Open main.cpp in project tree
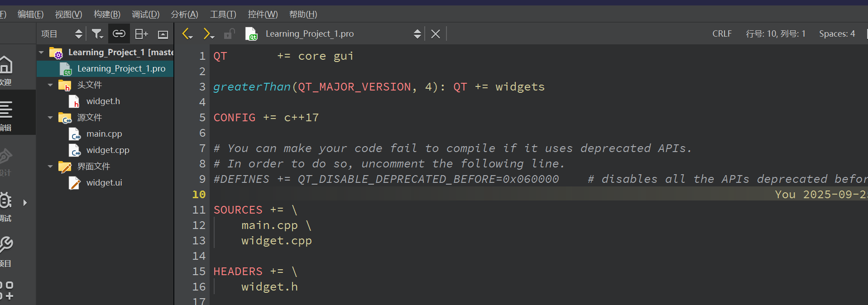This screenshot has height=305, width=868. click(104, 134)
